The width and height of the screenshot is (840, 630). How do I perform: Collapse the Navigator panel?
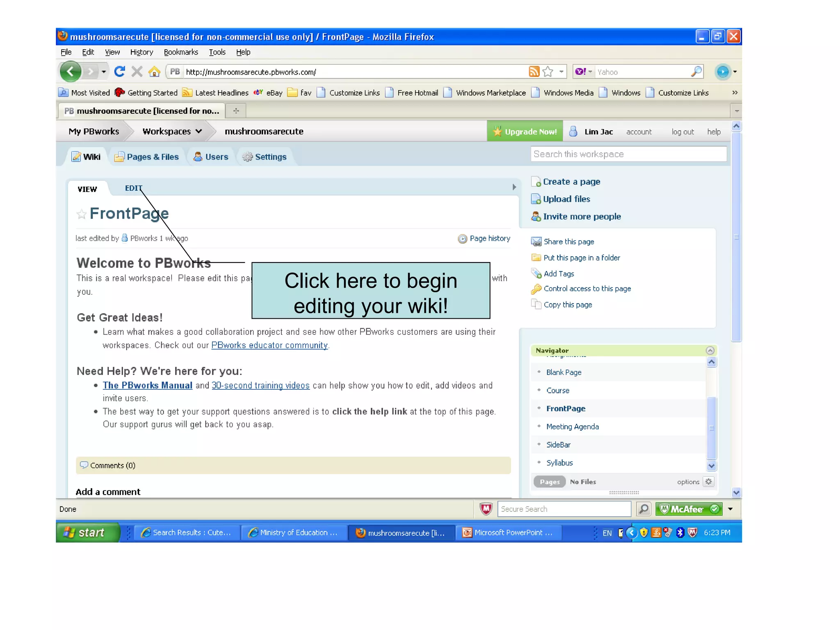click(710, 350)
